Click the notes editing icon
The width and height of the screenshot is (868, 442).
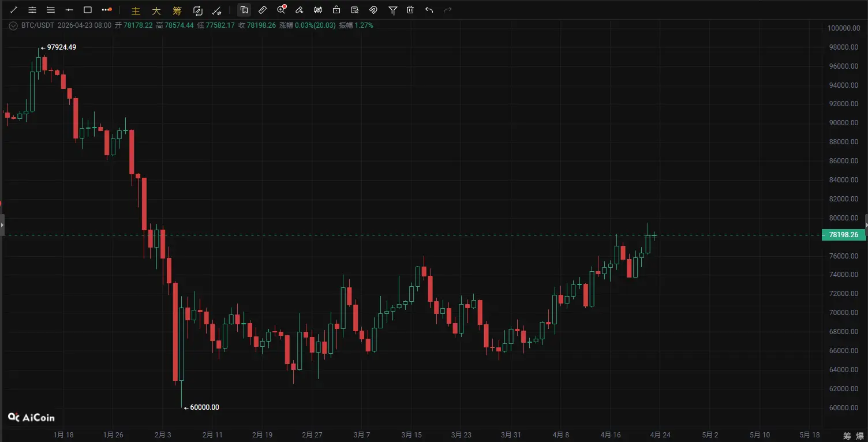[355, 10]
